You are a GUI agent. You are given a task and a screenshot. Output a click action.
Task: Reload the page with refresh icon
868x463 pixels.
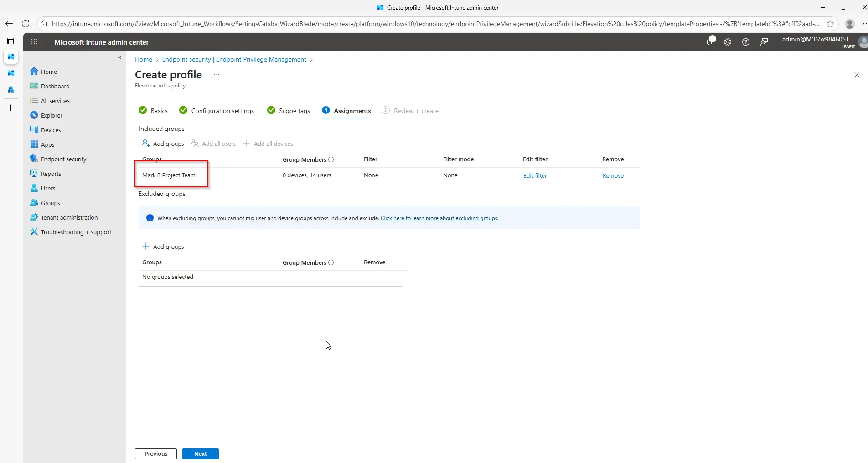click(26, 24)
